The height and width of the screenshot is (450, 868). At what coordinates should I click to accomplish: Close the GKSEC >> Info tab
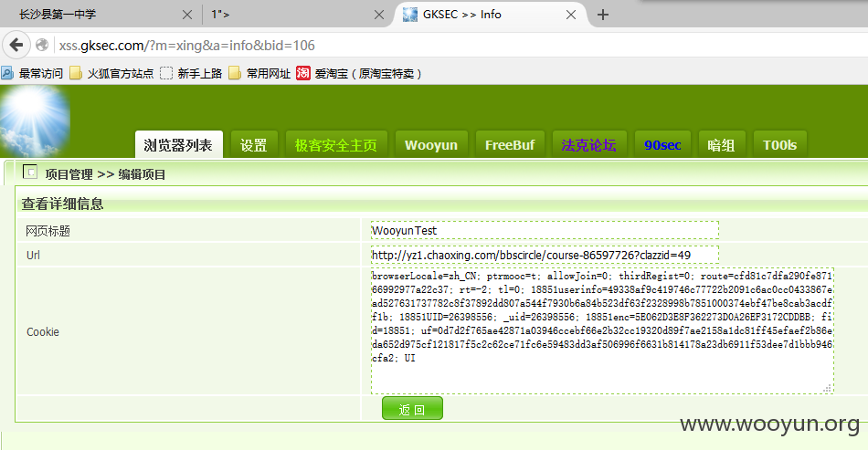tap(571, 15)
